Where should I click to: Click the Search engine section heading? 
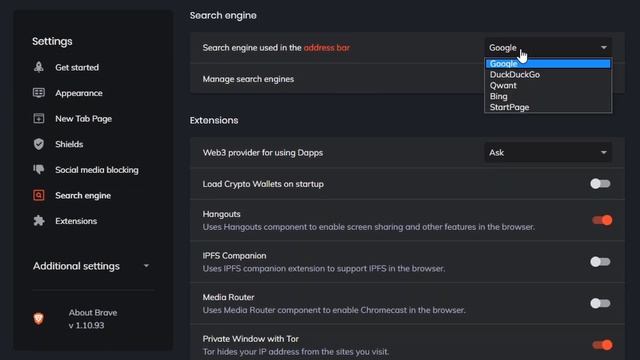click(223, 16)
